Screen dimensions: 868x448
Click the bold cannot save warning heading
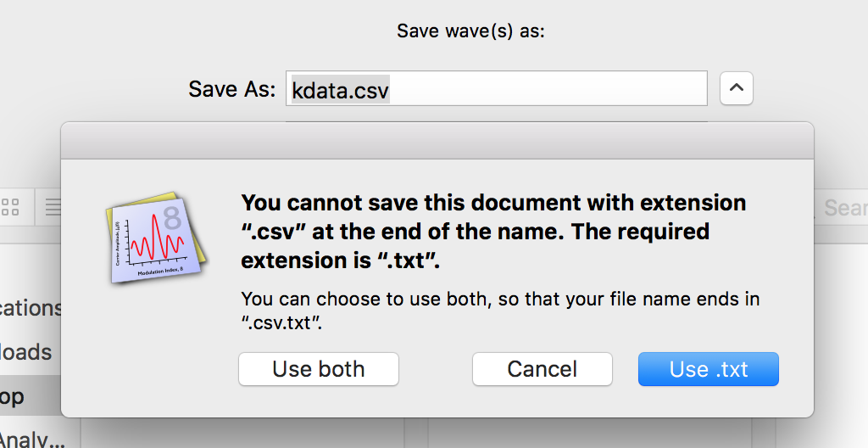[x=494, y=231]
